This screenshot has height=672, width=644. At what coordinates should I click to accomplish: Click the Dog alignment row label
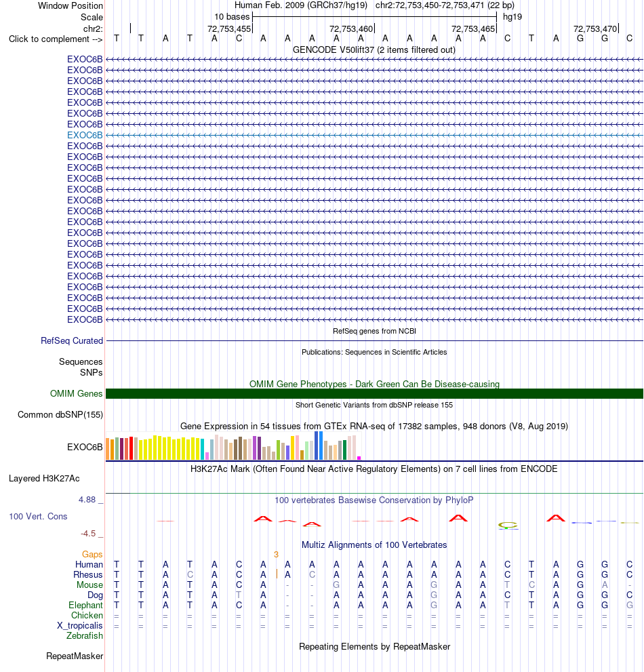pos(95,595)
